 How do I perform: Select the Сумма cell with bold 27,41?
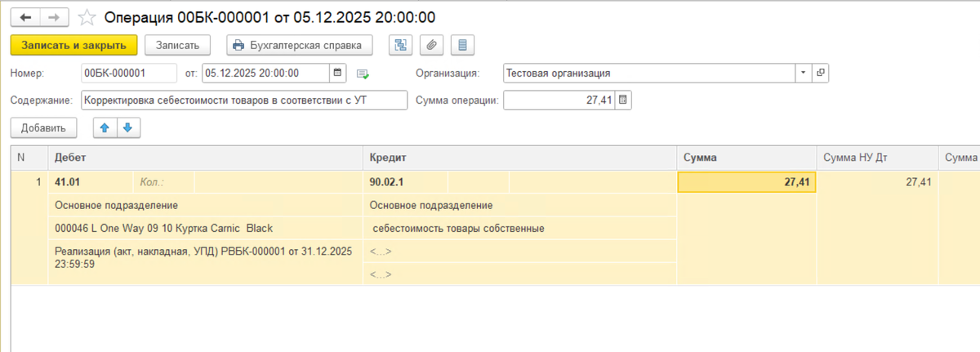pyautogui.click(x=747, y=182)
